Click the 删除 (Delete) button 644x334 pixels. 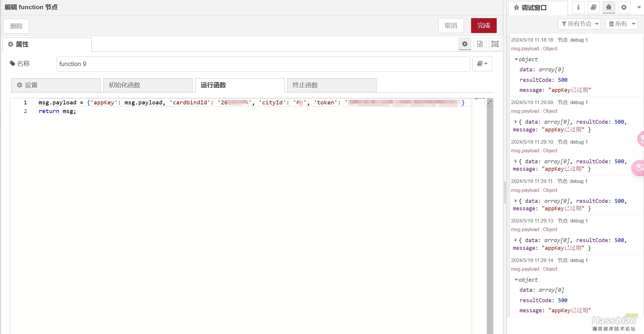(16, 26)
